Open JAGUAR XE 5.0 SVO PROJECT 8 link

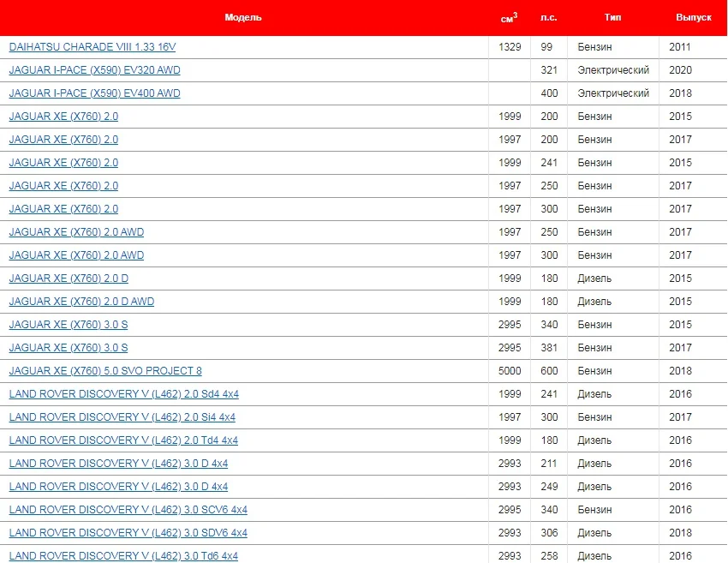click(105, 371)
